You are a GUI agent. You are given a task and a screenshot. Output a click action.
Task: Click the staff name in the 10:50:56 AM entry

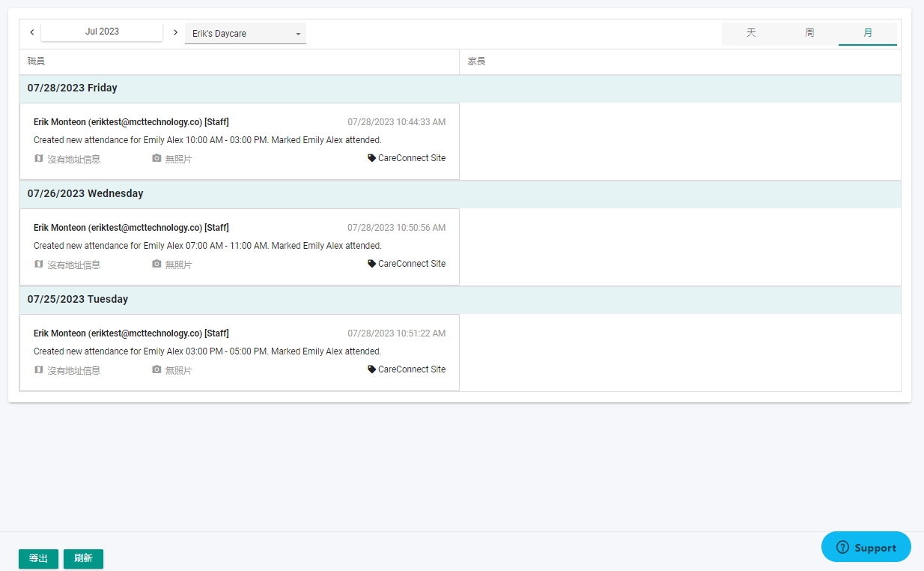click(131, 228)
